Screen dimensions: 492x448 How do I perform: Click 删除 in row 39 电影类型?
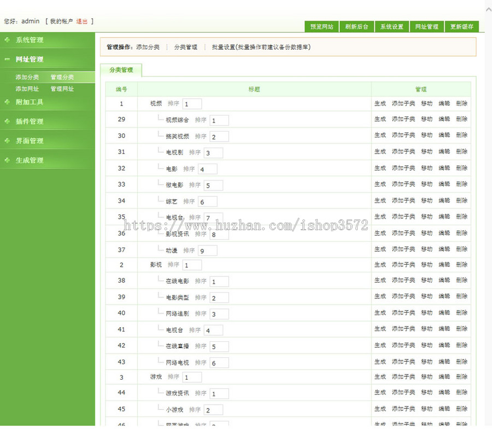[461, 296]
